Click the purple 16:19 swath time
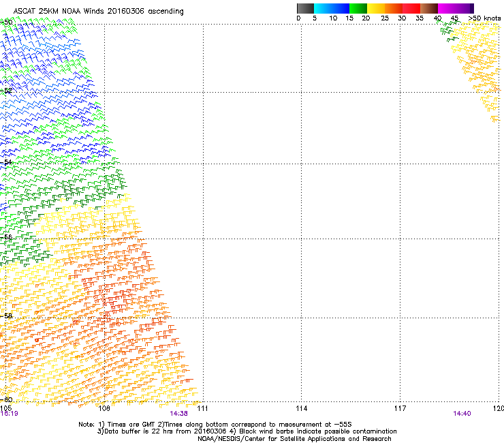This screenshot has height=443, width=504. (x=9, y=414)
